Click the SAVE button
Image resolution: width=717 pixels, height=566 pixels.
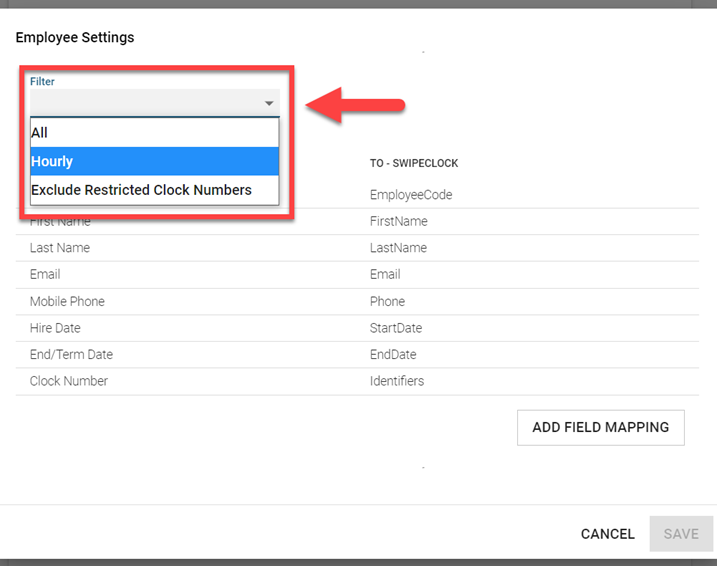tap(681, 534)
